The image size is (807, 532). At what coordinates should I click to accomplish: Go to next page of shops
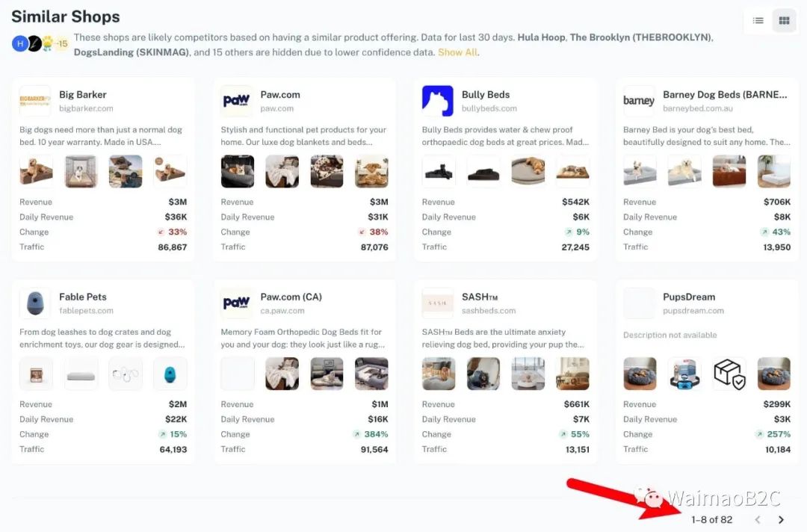point(781,519)
